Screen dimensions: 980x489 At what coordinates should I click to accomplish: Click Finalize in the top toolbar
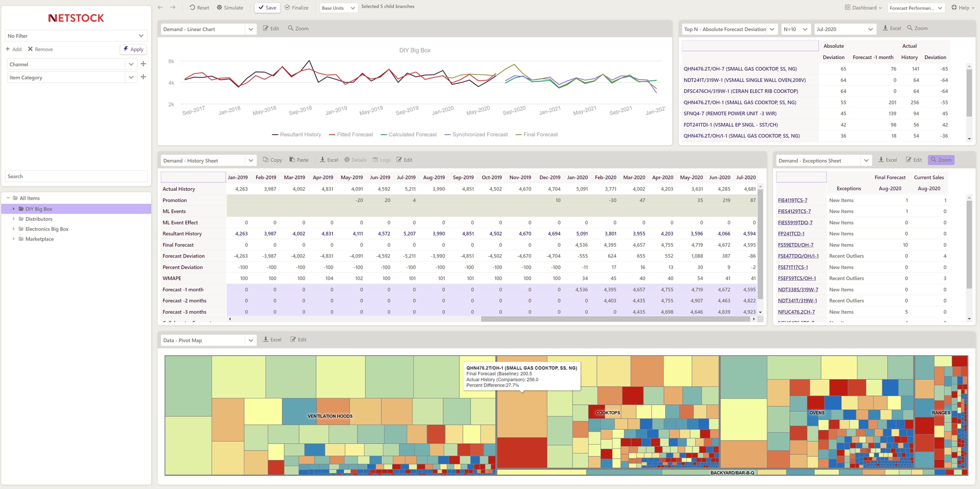(x=296, y=7)
